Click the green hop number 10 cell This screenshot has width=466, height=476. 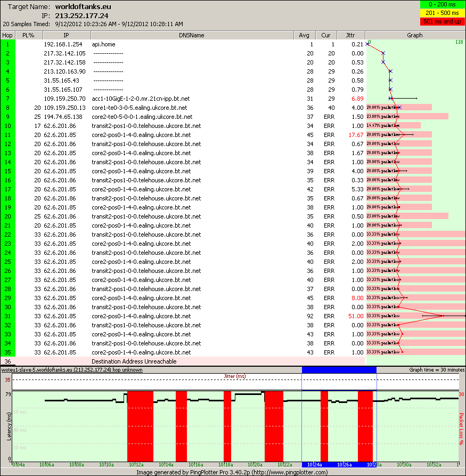(7, 126)
